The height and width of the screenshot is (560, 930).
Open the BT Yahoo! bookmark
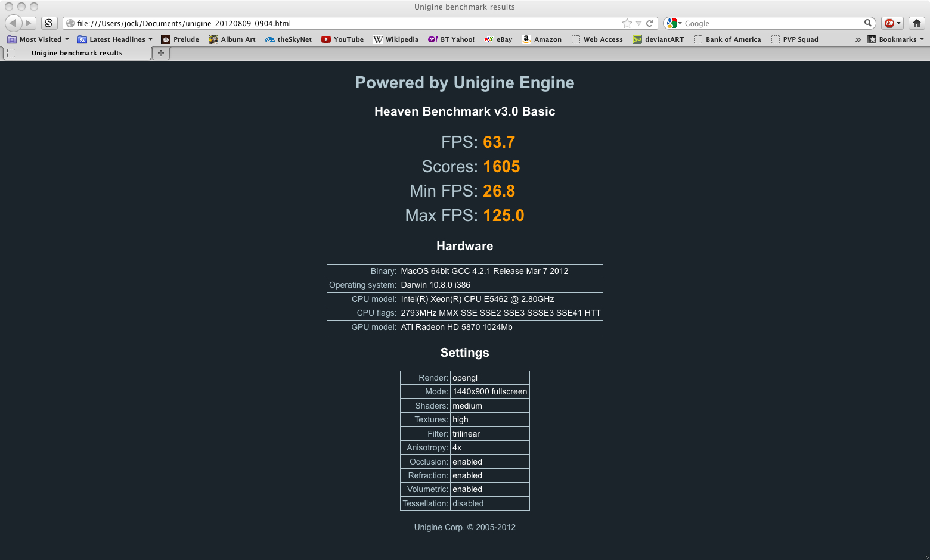click(451, 39)
